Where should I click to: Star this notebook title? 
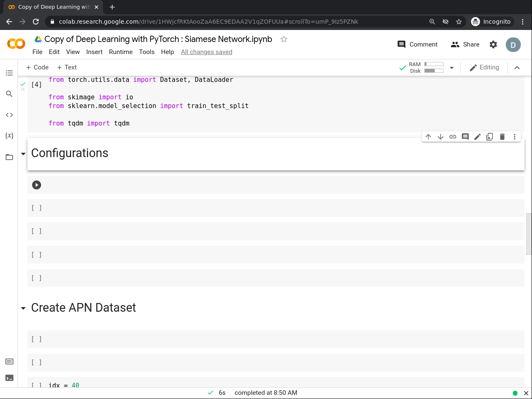(284, 39)
